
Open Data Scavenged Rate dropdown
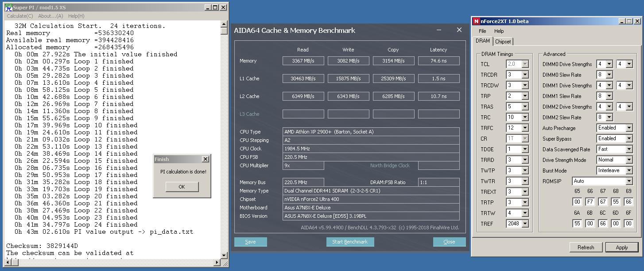(629, 149)
